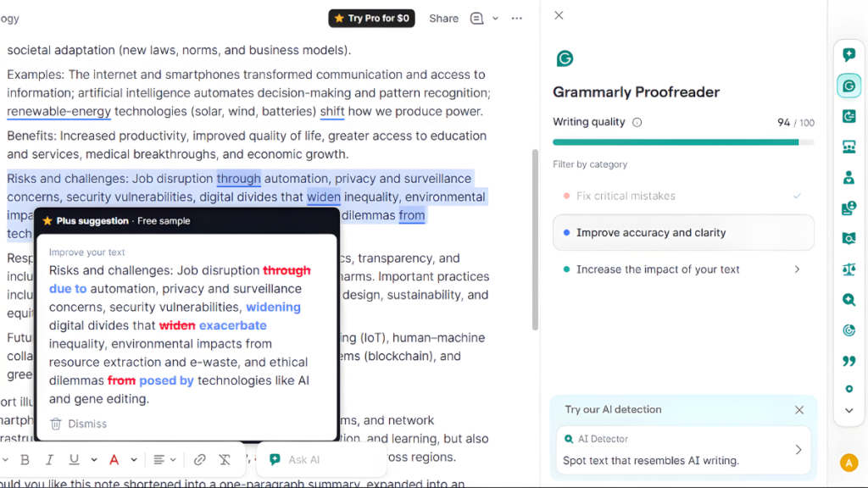868x488 pixels.
Task: Open the person-with-heart sidebar icon
Action: (x=849, y=178)
